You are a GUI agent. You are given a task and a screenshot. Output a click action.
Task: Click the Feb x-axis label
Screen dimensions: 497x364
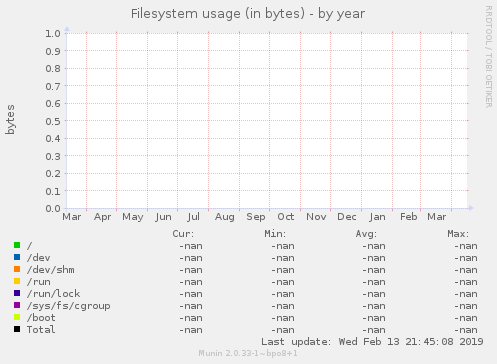pos(409,217)
